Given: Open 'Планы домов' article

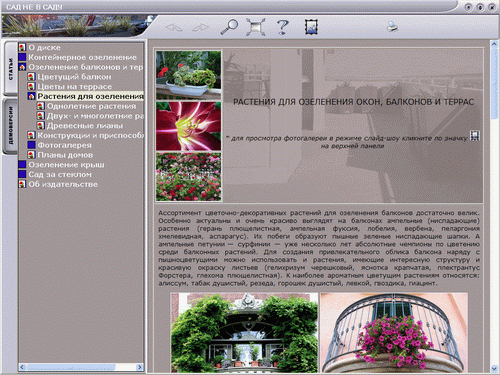Looking at the screenshot, I should point(65,155).
